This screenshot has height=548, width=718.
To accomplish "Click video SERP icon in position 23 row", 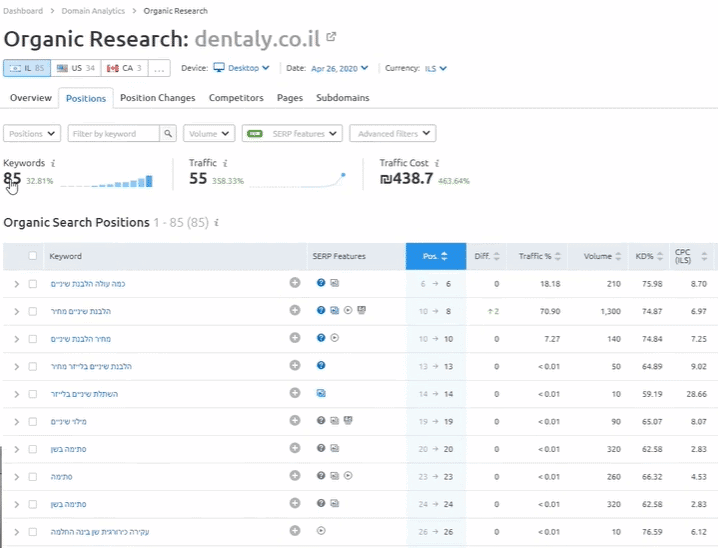I will (x=348, y=476).
